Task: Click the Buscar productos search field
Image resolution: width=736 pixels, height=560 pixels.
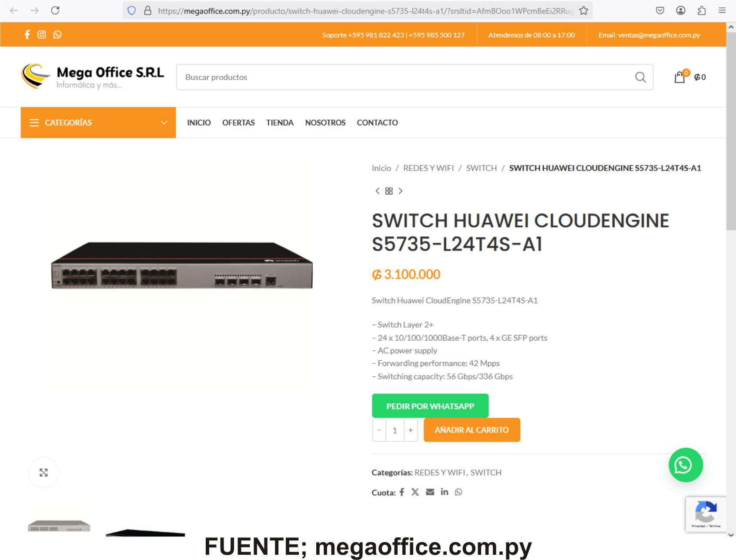Action: tap(405, 77)
